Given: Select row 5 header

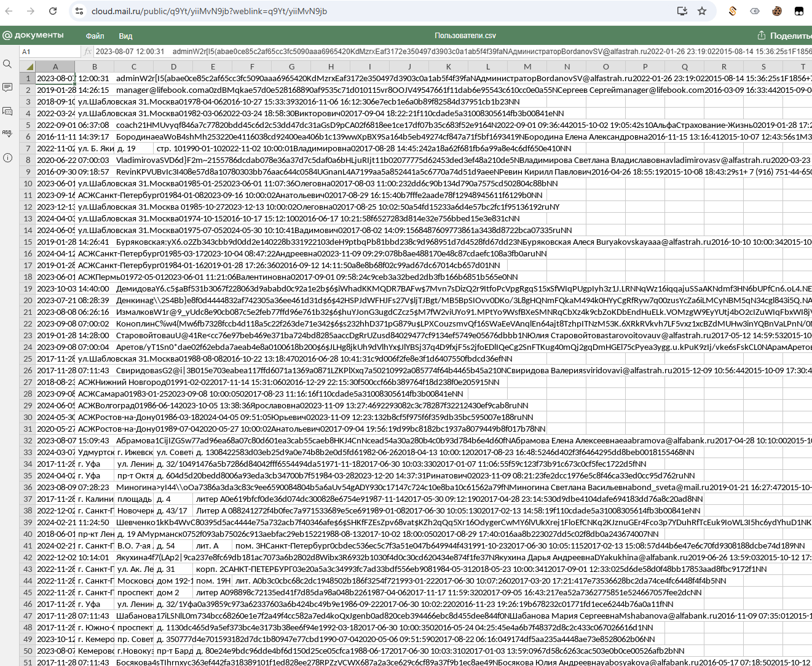Looking at the screenshot, I should 27,125.
